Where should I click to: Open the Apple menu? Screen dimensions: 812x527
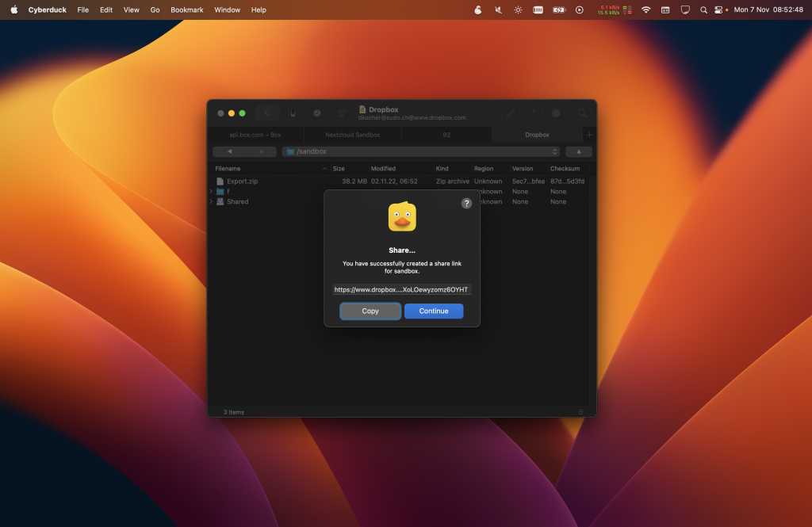[14, 10]
